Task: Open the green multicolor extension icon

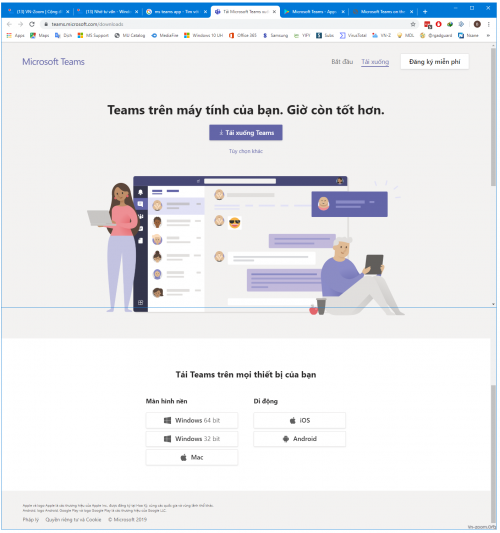Action: pyautogui.click(x=450, y=24)
